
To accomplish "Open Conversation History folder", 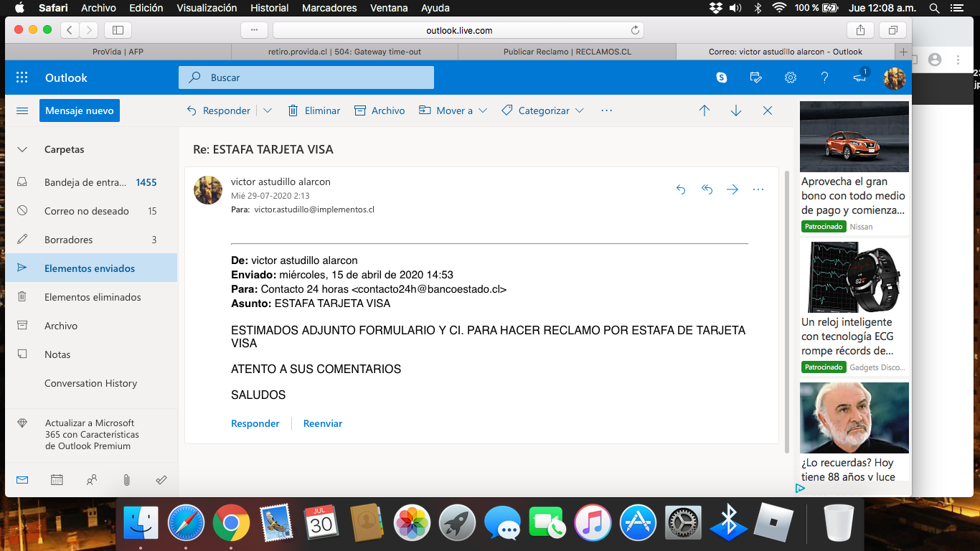I will pyautogui.click(x=91, y=383).
